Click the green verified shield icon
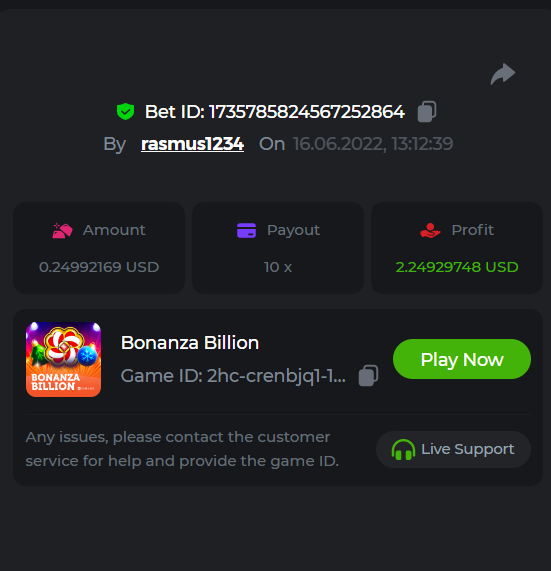The height and width of the screenshot is (571, 551). click(x=125, y=111)
